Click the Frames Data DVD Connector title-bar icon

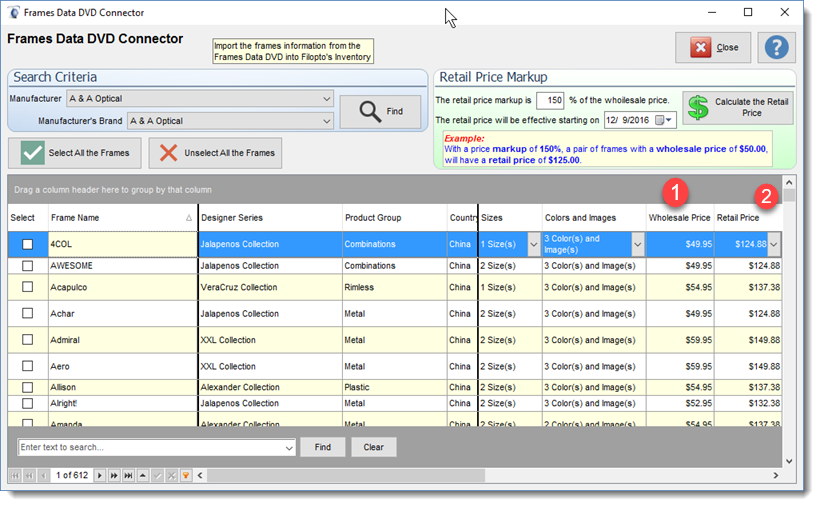[13, 12]
